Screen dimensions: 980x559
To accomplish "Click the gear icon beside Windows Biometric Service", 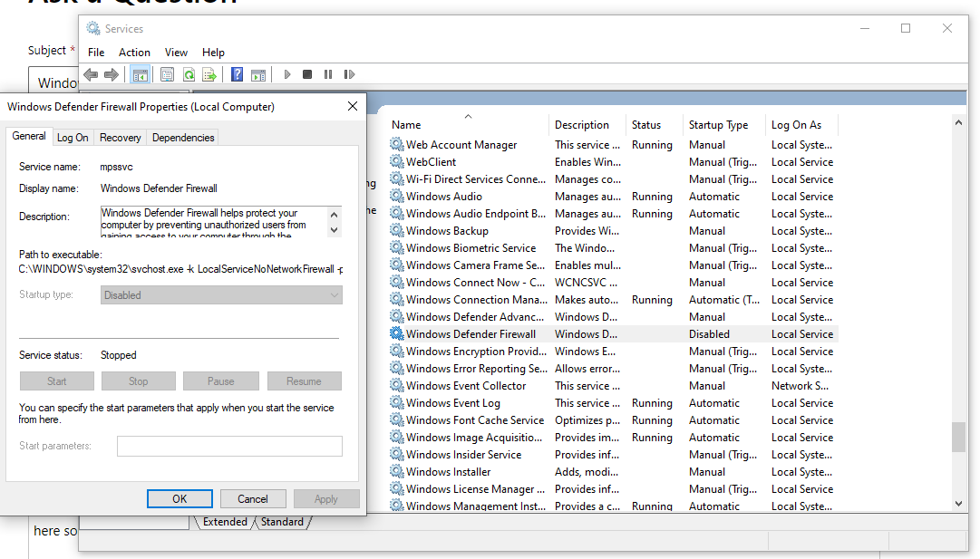I will (396, 248).
